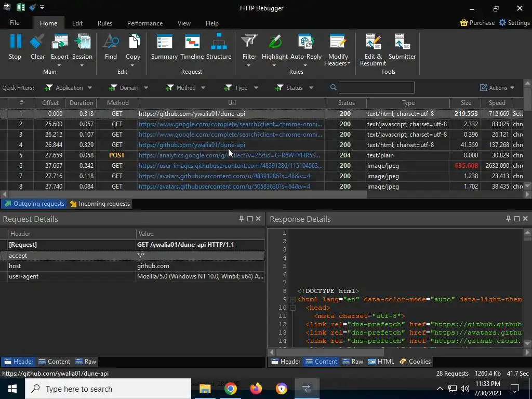Screen dimensions: 532x399
Task: Click the Purchase basket icon
Action: pyautogui.click(x=464, y=23)
